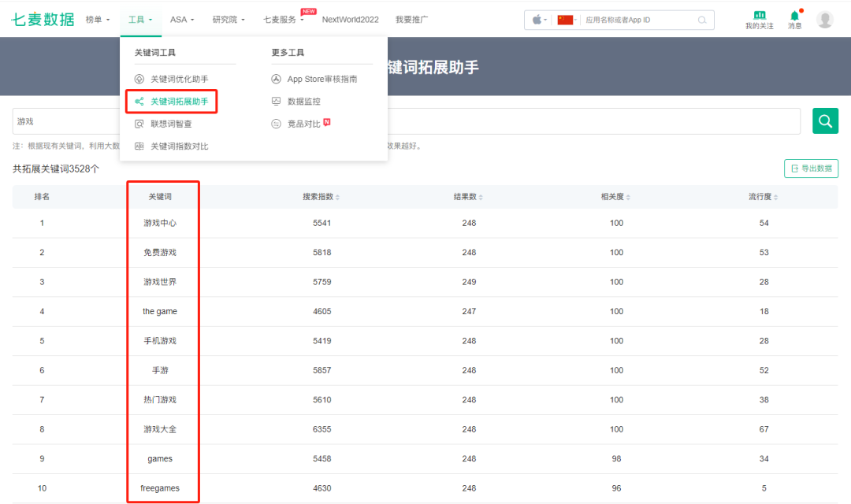Image resolution: width=851 pixels, height=504 pixels.
Task: Click the 共拓展关键词3528个 text
Action: [x=56, y=169]
